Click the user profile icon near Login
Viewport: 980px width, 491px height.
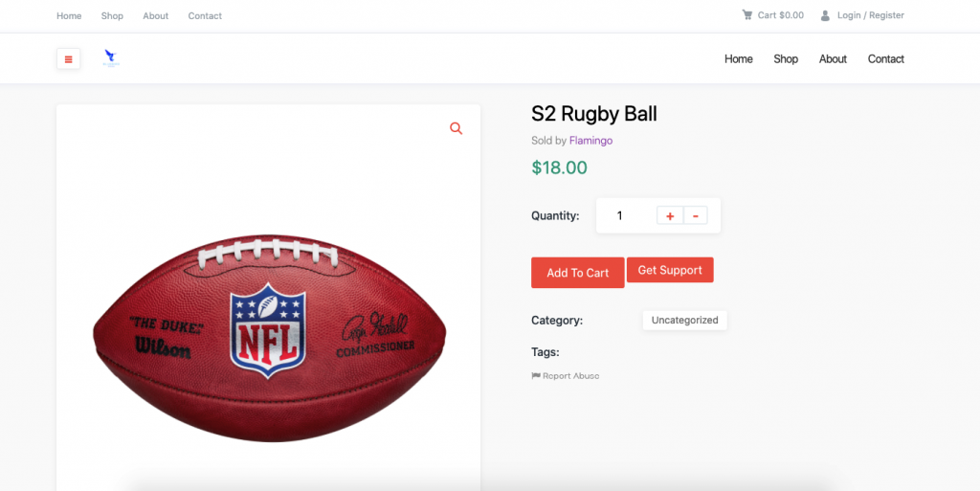click(825, 15)
